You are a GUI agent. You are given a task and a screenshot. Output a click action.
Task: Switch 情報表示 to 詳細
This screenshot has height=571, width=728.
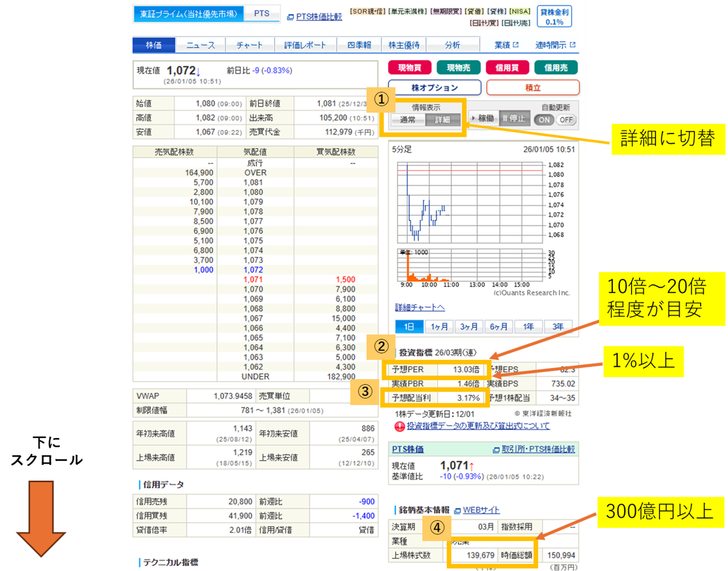click(443, 120)
